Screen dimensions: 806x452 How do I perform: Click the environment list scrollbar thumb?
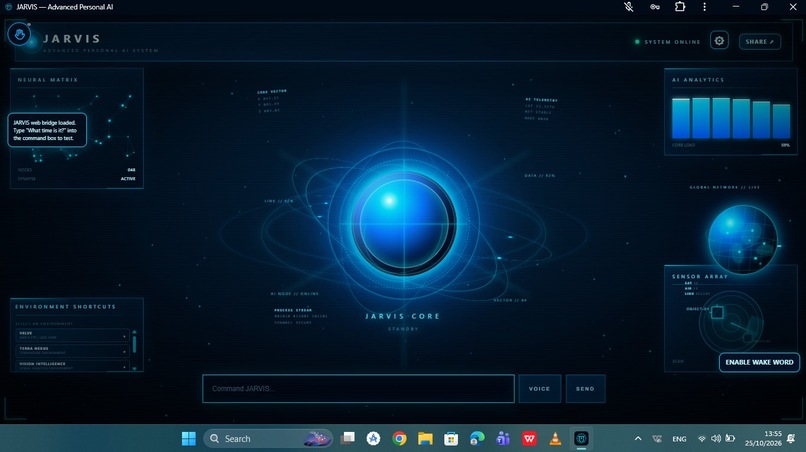[x=135, y=344]
